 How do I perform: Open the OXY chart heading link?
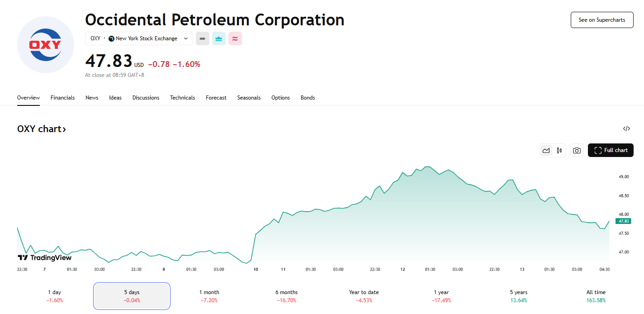(x=42, y=129)
